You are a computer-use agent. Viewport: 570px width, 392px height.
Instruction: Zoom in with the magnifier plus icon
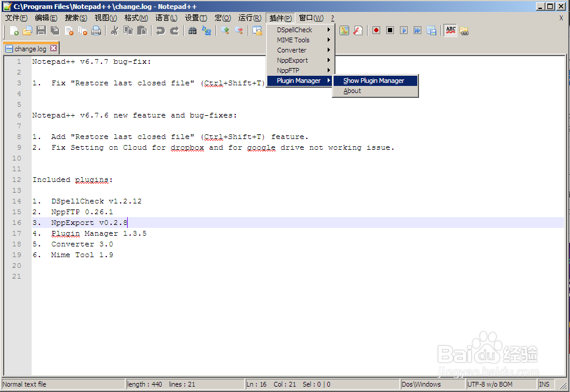(225, 31)
